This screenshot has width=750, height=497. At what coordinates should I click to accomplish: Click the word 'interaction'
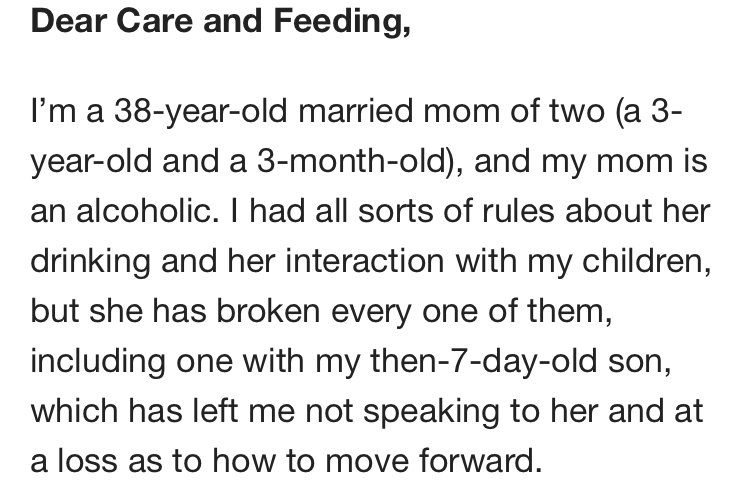[365, 261]
